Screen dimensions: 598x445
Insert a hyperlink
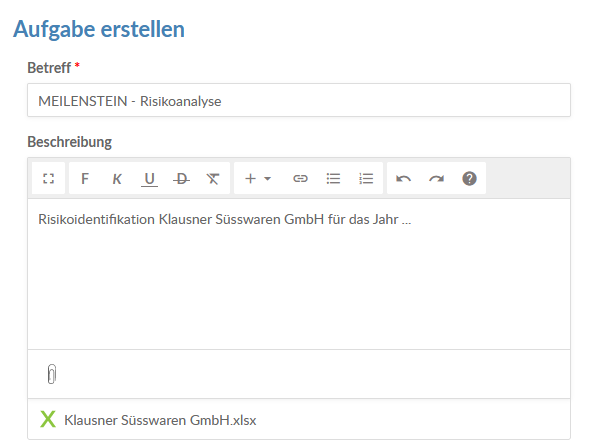click(x=300, y=178)
